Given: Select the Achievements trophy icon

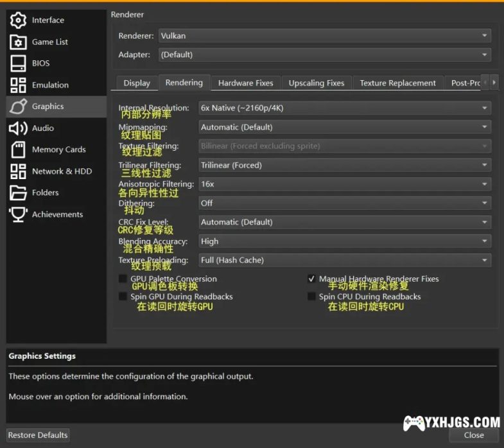Looking at the screenshot, I should pos(18,214).
